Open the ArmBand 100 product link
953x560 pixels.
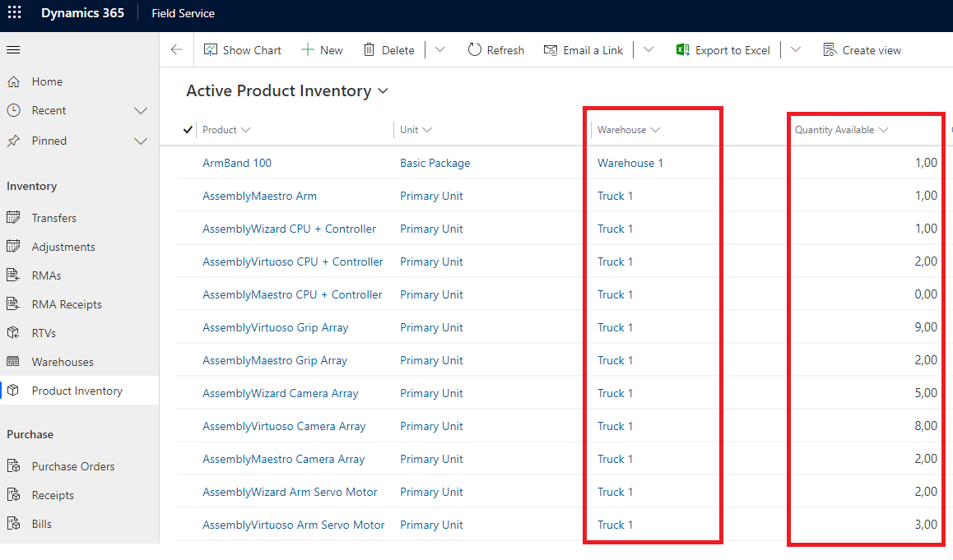pyautogui.click(x=237, y=163)
